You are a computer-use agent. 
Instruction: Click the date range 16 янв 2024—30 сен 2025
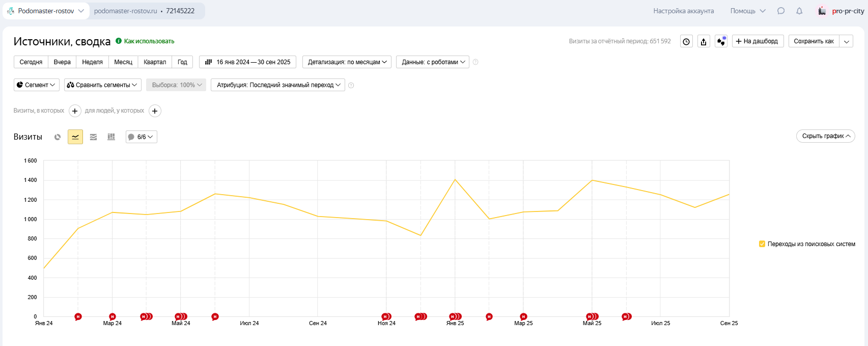[248, 62]
